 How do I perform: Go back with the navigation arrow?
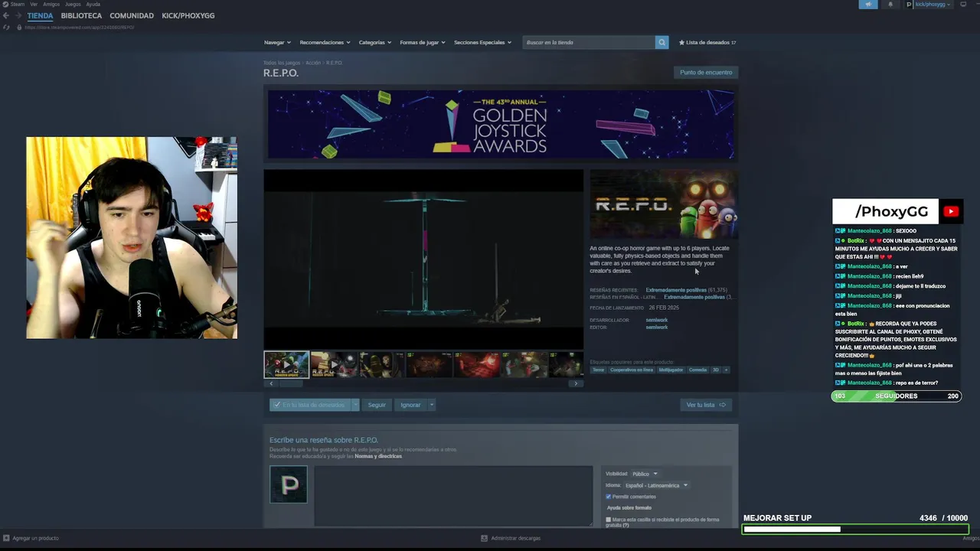click(x=6, y=15)
